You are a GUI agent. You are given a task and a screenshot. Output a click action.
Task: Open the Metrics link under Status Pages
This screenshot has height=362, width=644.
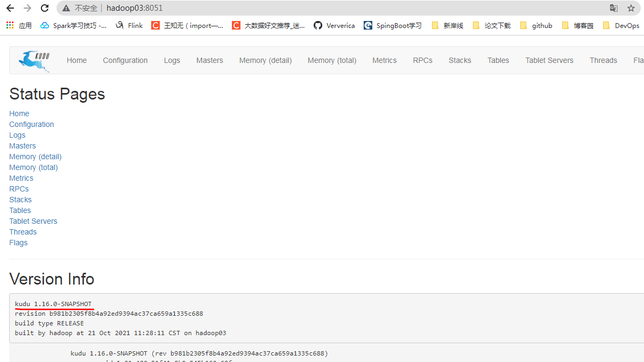[22, 178]
